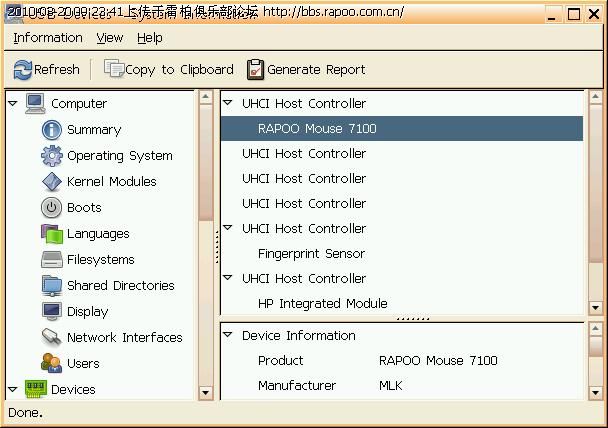The width and height of the screenshot is (608, 428).
Task: Collapse UHCI controller above HP Integrated Module
Action: point(228,278)
